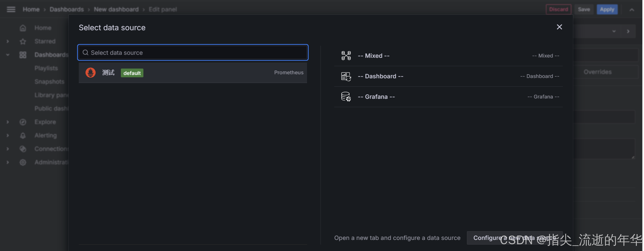Click the Select data source search field

(193, 52)
